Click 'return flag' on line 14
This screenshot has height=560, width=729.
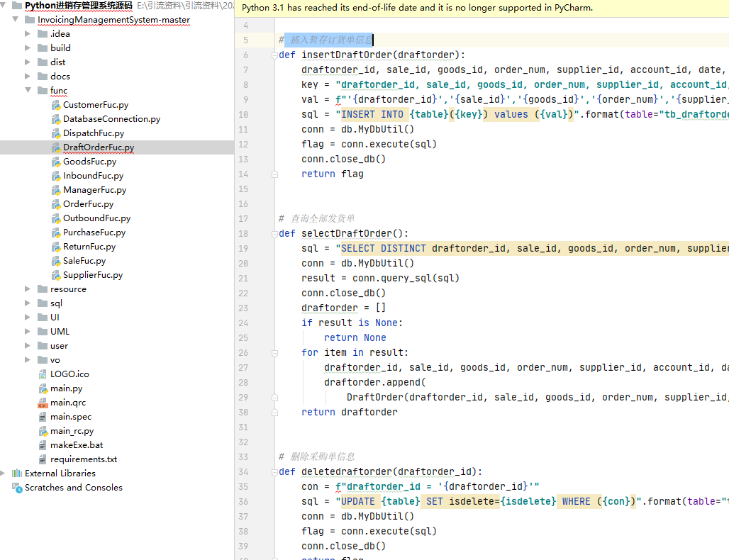333,174
